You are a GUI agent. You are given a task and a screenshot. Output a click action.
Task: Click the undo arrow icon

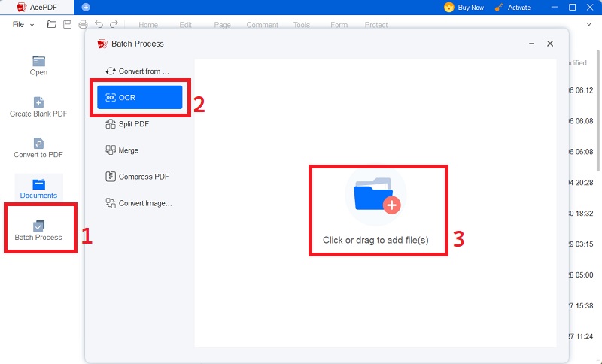tap(99, 25)
